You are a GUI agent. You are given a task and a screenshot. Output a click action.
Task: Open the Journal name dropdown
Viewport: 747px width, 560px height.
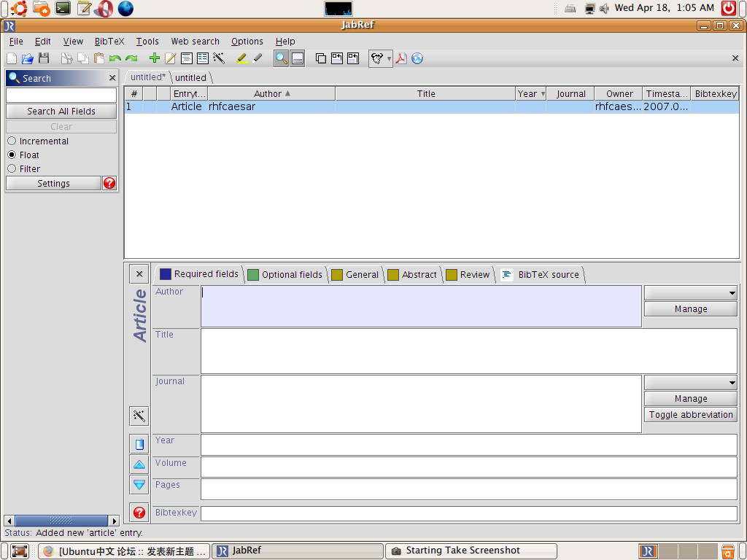point(691,382)
